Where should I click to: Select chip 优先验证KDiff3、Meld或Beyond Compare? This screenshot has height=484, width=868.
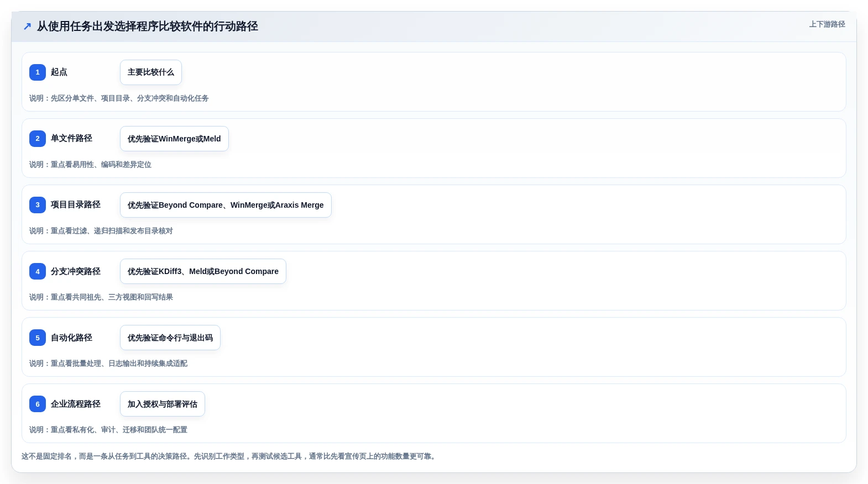click(x=203, y=271)
